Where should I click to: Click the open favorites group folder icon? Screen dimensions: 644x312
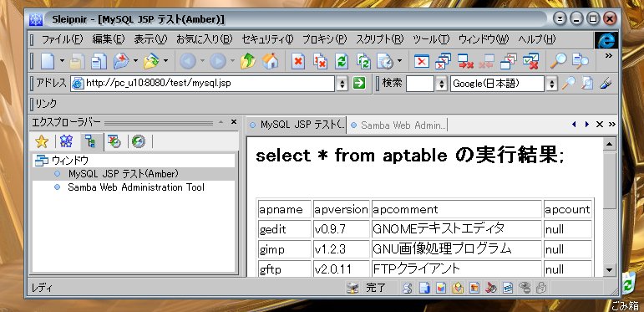coord(151,62)
